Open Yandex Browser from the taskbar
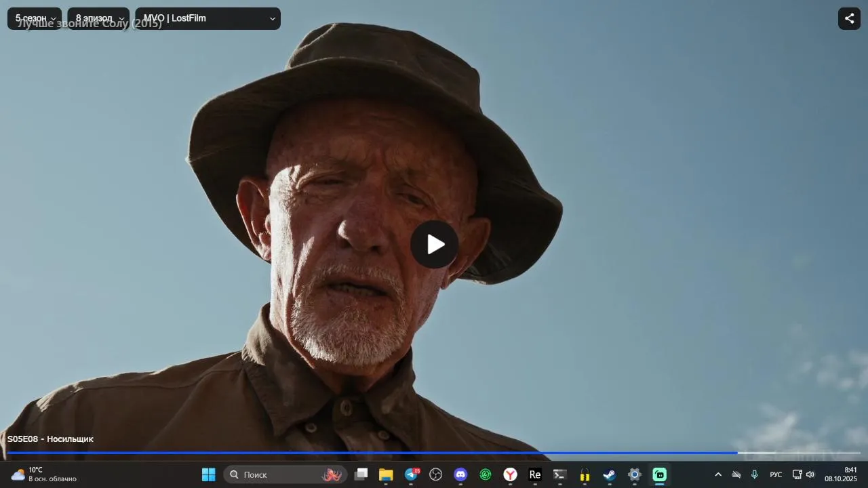The width and height of the screenshot is (868, 488). pos(510,474)
